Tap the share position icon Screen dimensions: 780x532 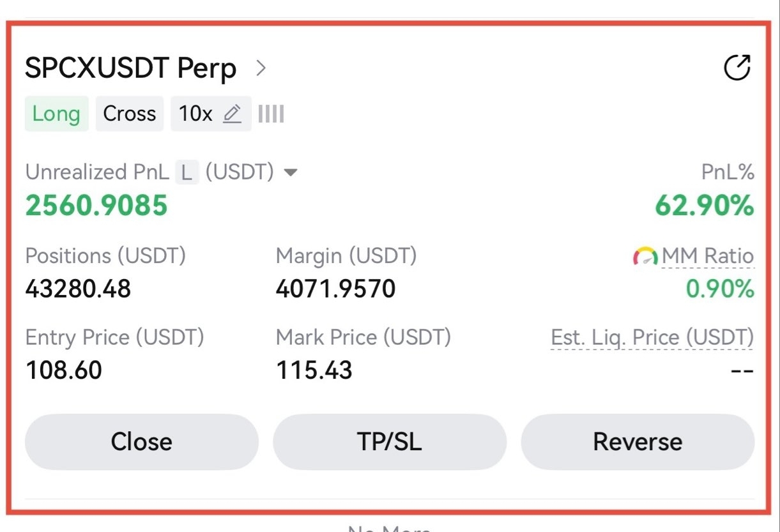coord(737,68)
